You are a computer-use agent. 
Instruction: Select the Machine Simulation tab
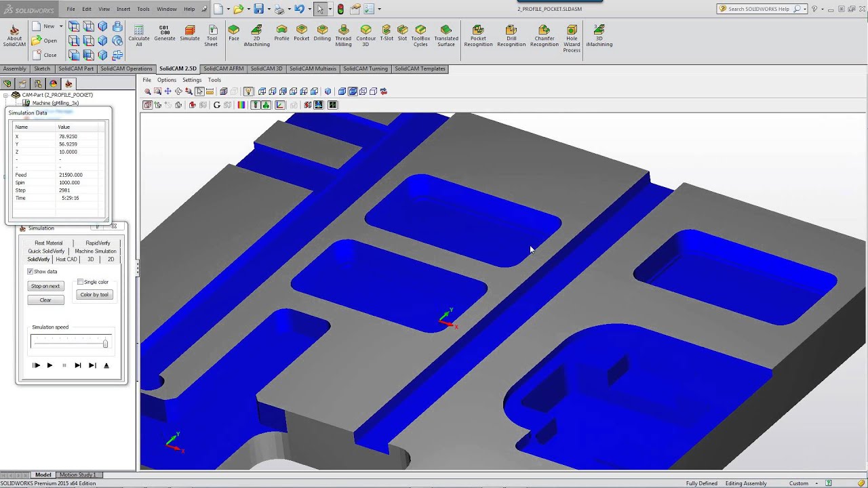tap(96, 251)
